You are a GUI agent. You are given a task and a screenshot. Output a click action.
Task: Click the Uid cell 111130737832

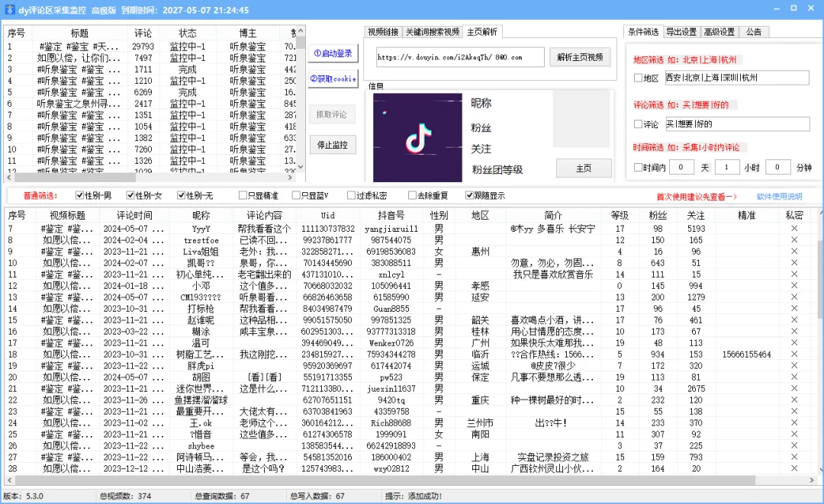(x=328, y=229)
